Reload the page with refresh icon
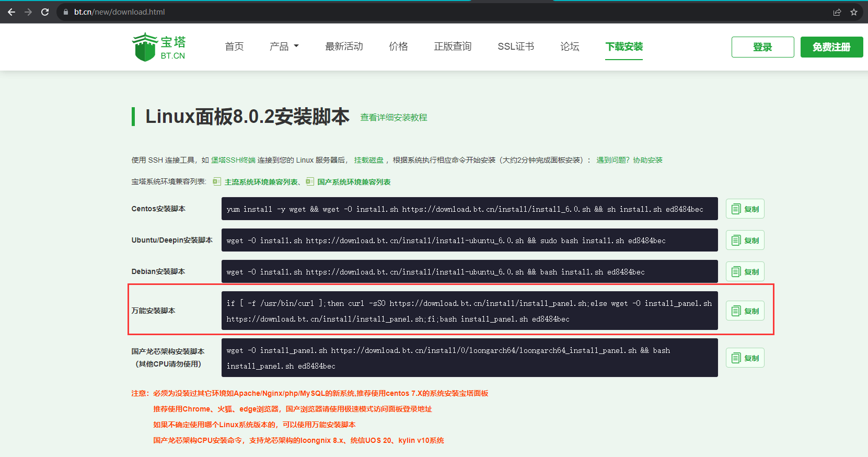This screenshot has height=457, width=868. click(45, 12)
